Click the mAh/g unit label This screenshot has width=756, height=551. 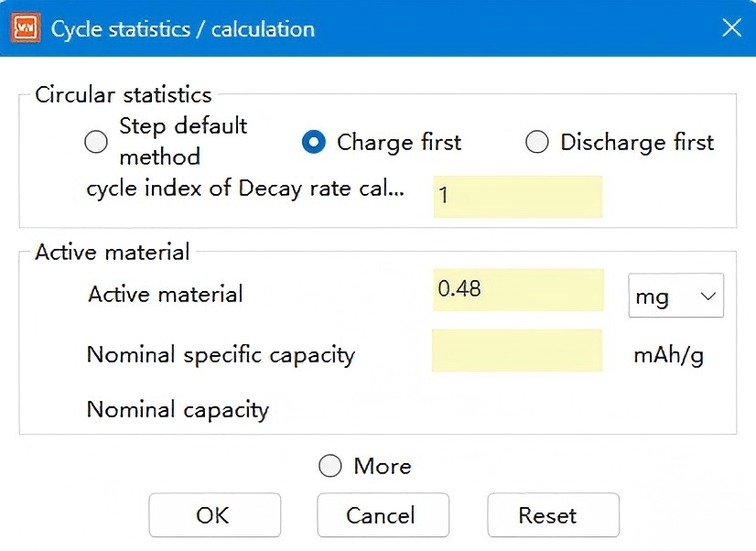(669, 356)
